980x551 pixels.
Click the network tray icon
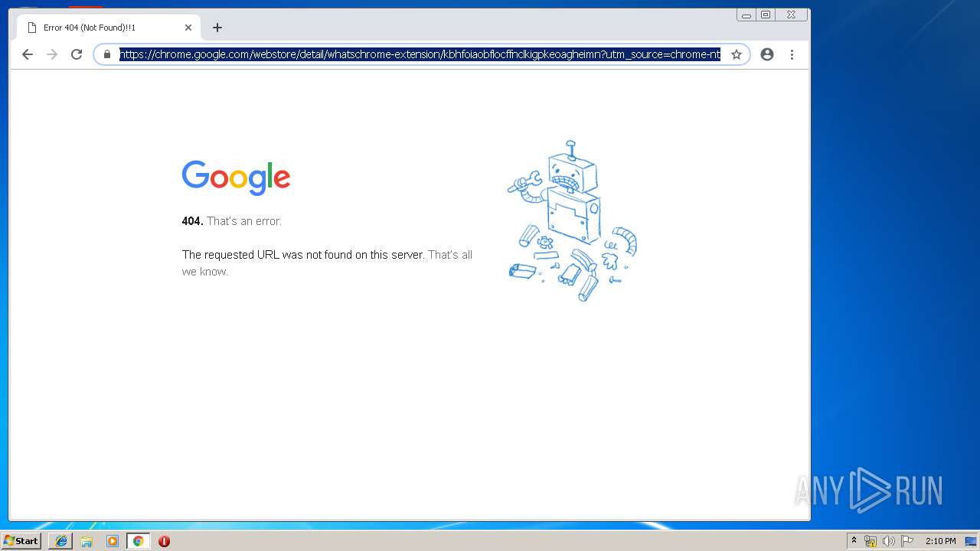pyautogui.click(x=871, y=541)
